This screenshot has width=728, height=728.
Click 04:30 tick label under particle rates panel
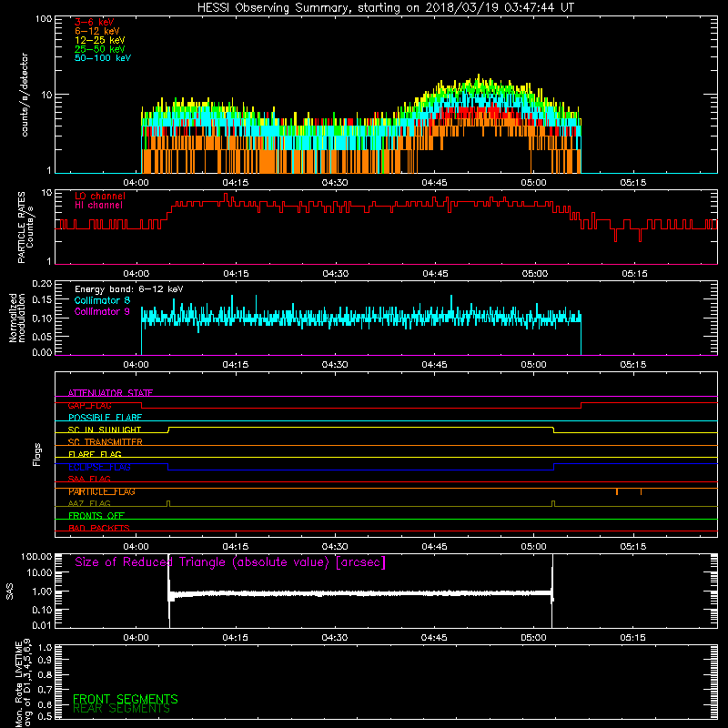[335, 274]
